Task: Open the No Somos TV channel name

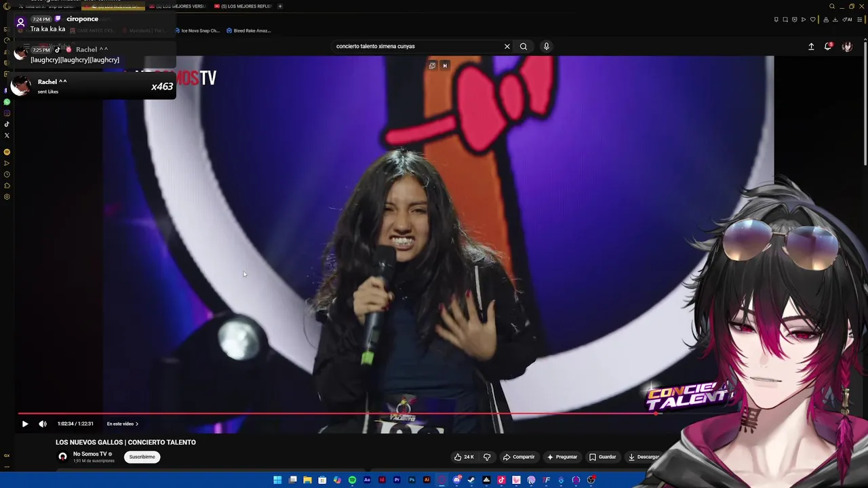Action: click(90, 454)
